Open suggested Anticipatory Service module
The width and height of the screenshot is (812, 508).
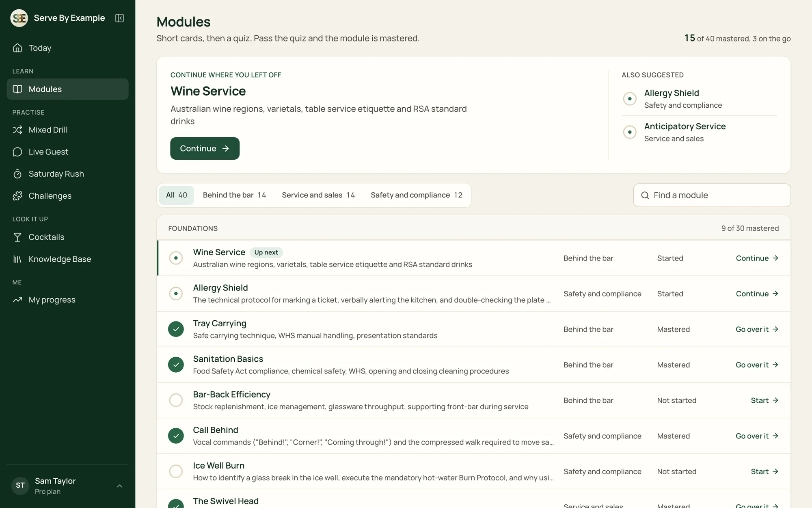[x=699, y=132]
